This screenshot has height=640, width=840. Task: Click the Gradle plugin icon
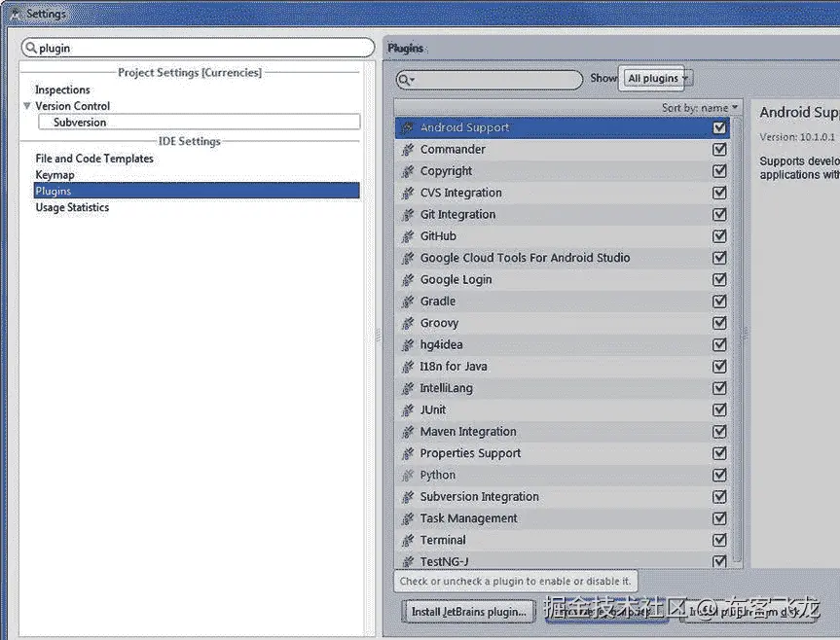point(408,302)
